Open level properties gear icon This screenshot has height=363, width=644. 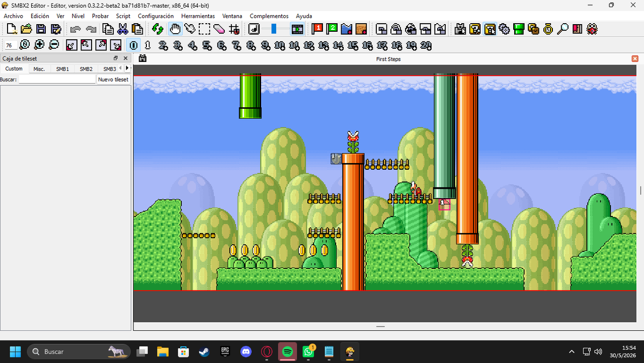pyautogui.click(x=504, y=29)
